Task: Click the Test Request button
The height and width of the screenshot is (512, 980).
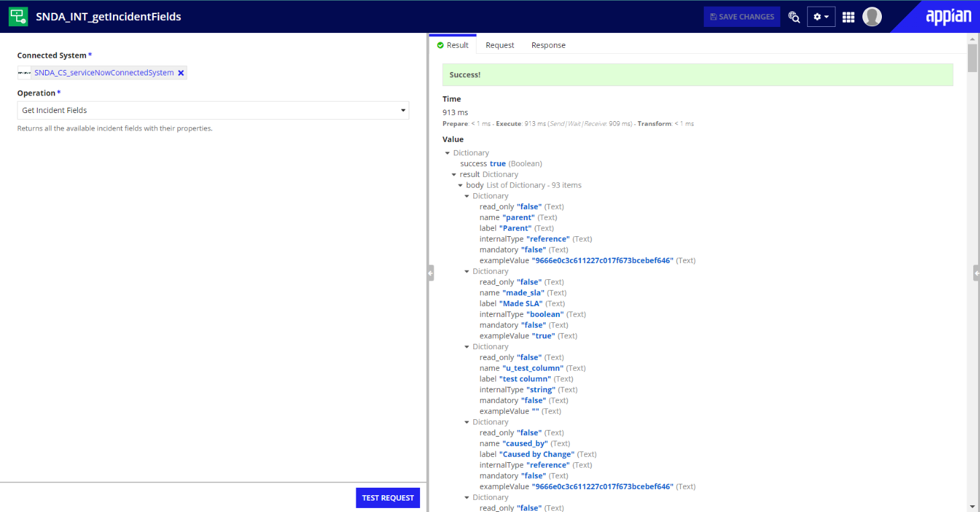Action: click(x=388, y=498)
